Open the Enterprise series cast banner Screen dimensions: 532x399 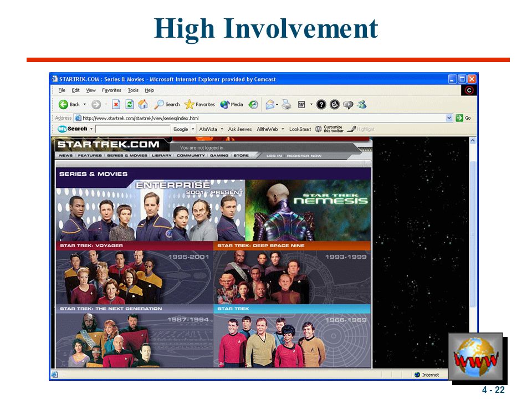click(x=150, y=211)
